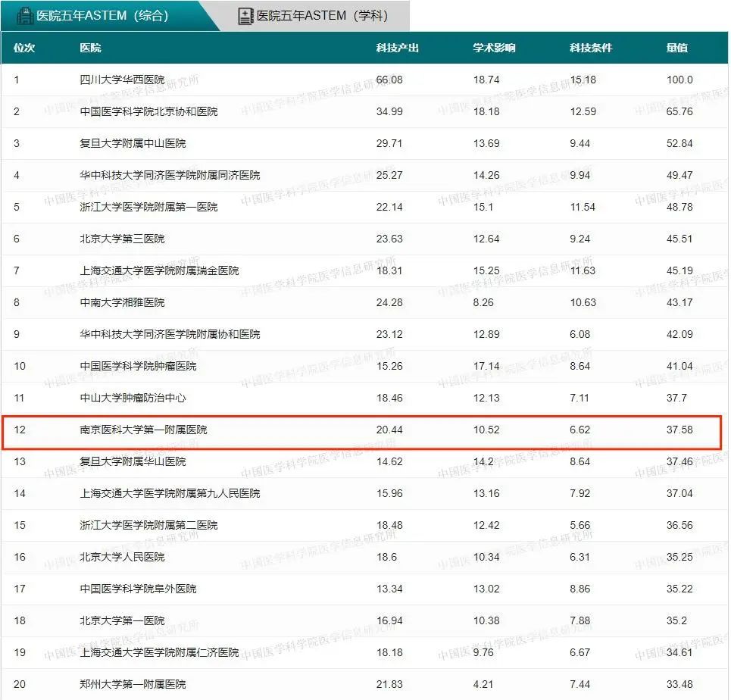The height and width of the screenshot is (700, 731).
Task: Click 学术影响 value 17.14
Action: [486, 366]
